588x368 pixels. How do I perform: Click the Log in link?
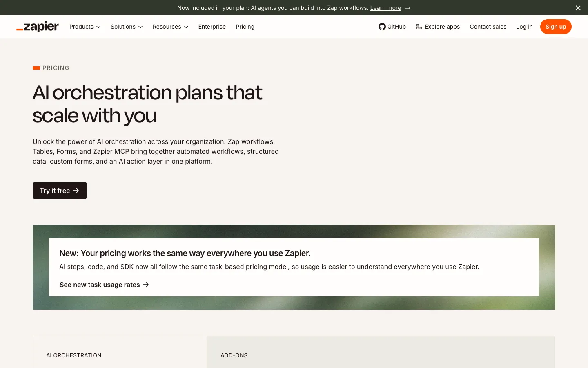[524, 27]
